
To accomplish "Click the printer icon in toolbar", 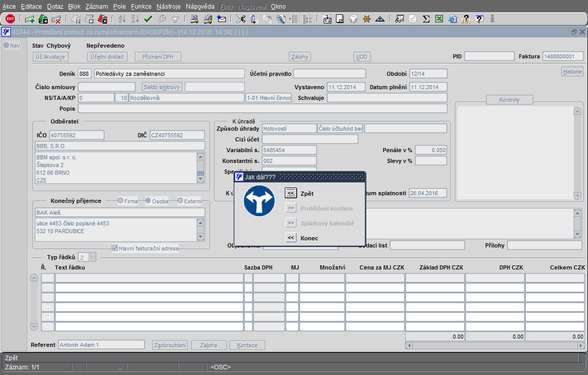I will (x=195, y=19).
